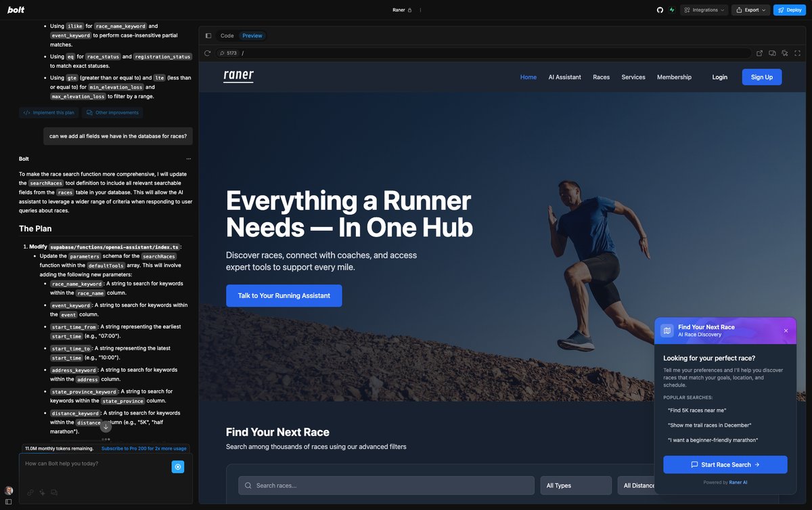Click the map icon in race widget

667,331
